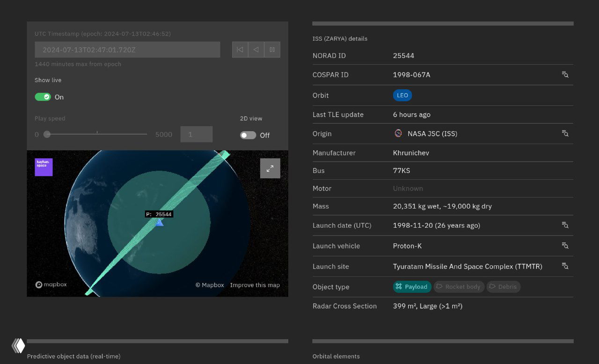Enable the 2D view toggle

[x=248, y=135]
